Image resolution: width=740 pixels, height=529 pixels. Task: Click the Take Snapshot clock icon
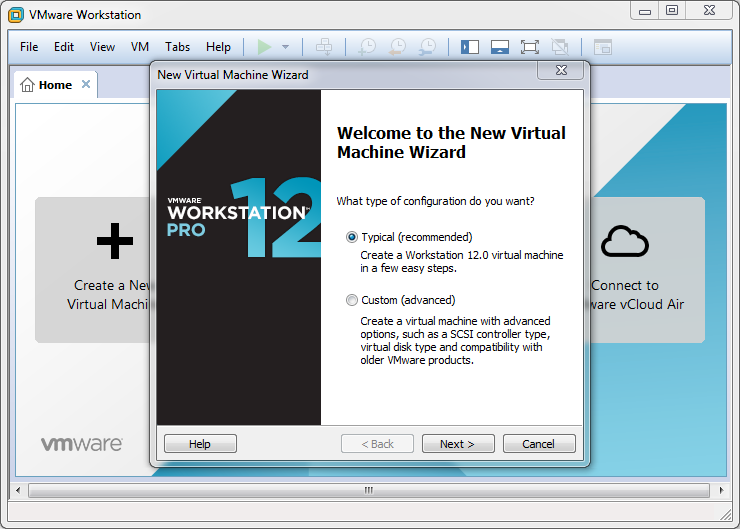(x=367, y=47)
